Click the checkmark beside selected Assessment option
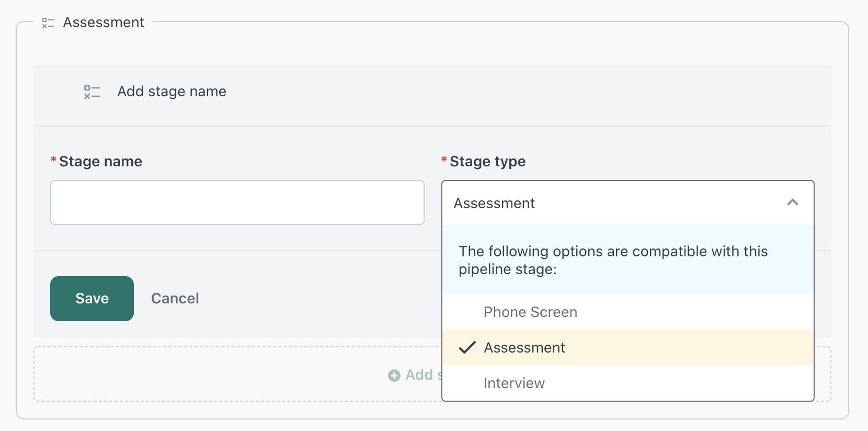The width and height of the screenshot is (868, 431). click(467, 347)
